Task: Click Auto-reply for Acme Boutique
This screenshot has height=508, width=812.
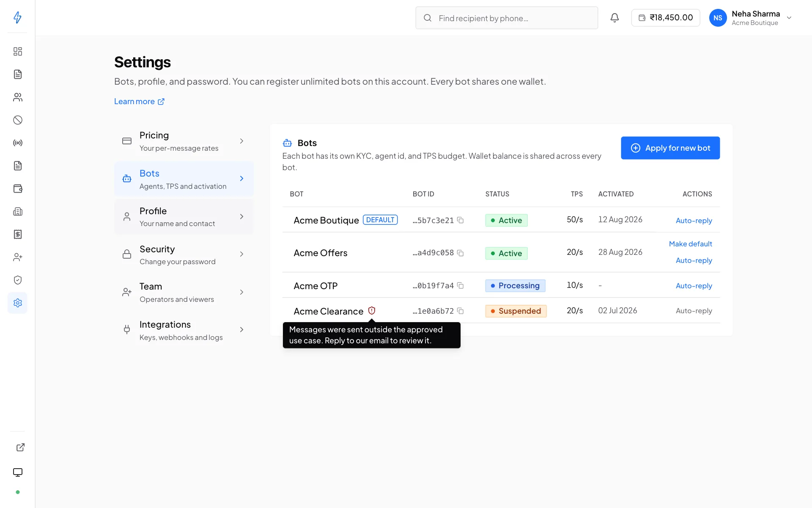Action: coord(694,221)
